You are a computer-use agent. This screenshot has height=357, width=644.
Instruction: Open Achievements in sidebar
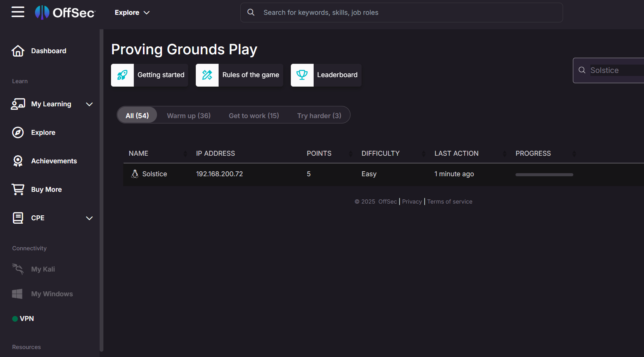54,161
